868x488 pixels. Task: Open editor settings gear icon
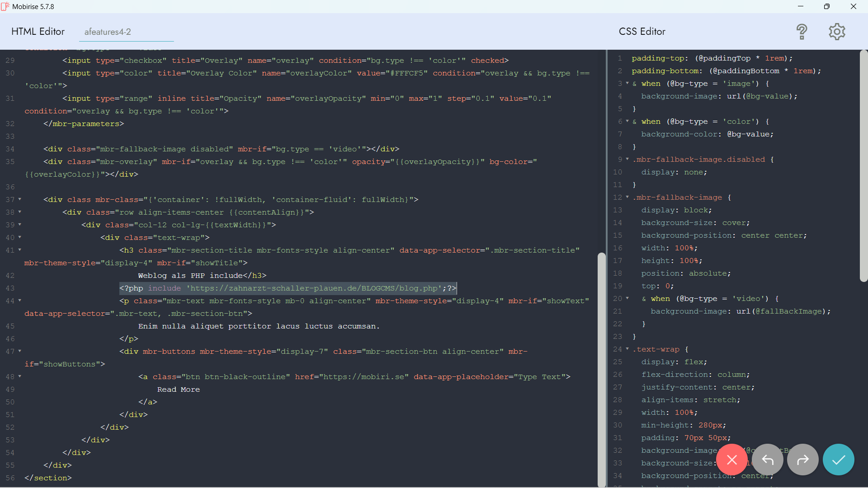click(837, 32)
